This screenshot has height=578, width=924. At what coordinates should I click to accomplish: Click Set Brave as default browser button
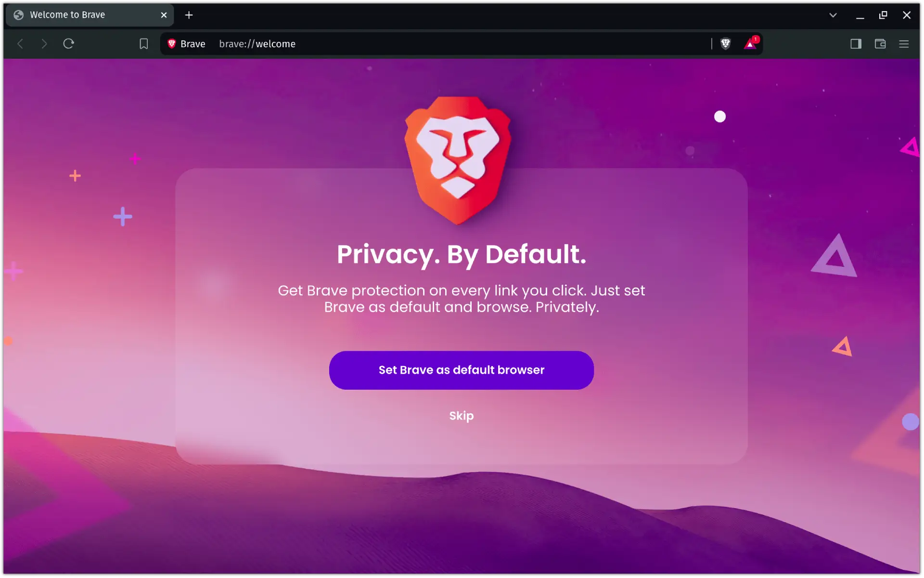[x=462, y=369]
